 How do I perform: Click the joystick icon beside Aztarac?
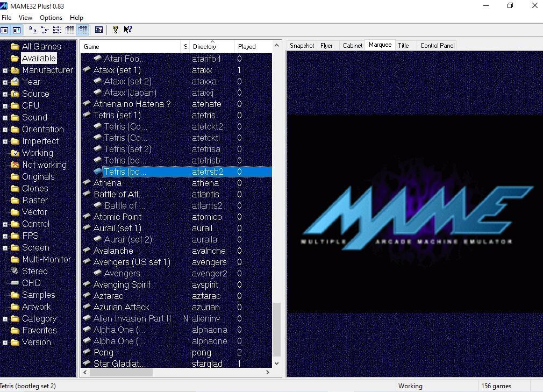click(87, 295)
